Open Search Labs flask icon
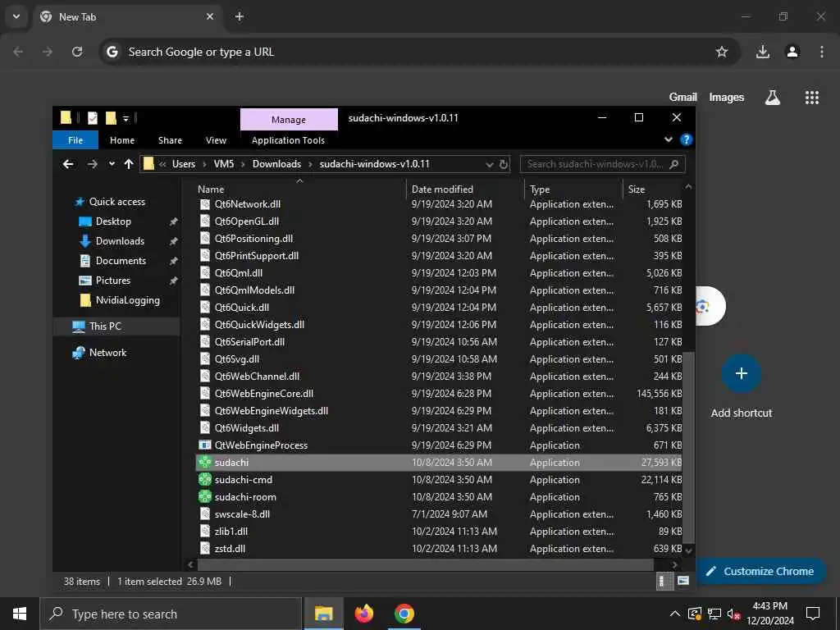 773,98
